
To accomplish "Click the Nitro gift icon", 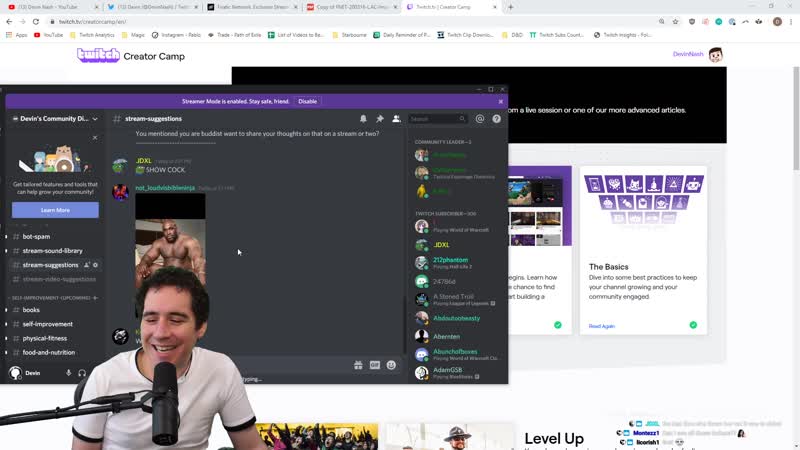I will point(358,365).
